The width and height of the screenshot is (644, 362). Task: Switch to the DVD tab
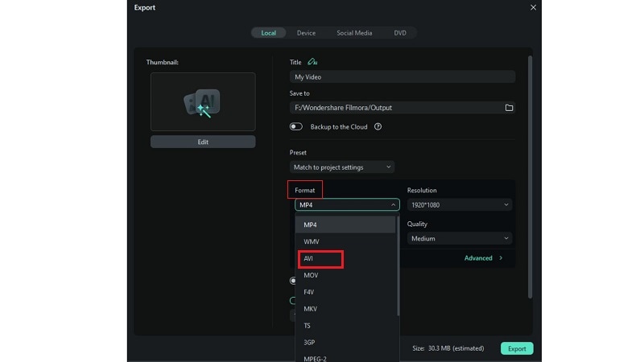tap(400, 33)
